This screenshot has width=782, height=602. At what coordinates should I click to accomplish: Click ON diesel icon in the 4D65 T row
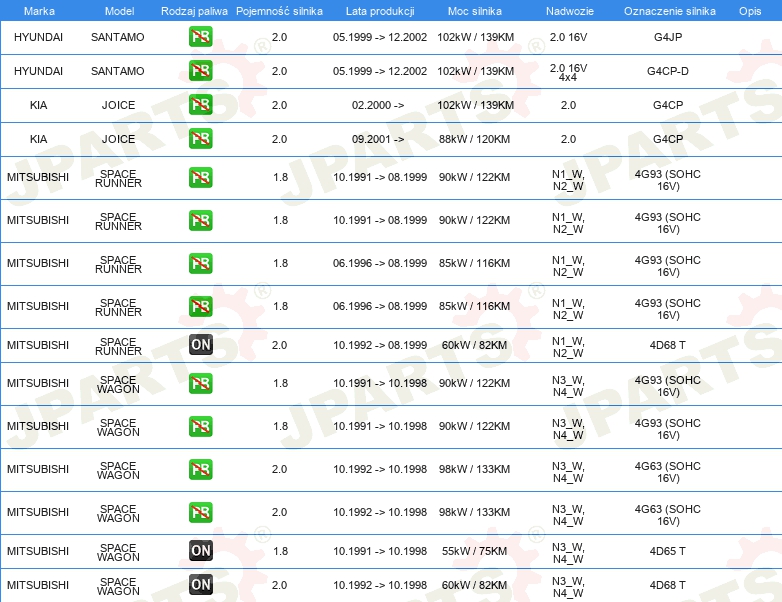201,550
